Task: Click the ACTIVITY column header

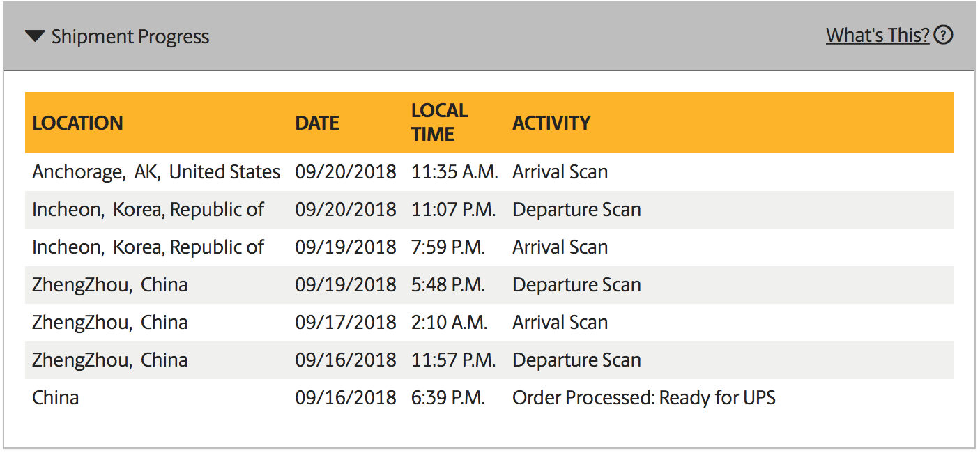Action: [x=551, y=123]
